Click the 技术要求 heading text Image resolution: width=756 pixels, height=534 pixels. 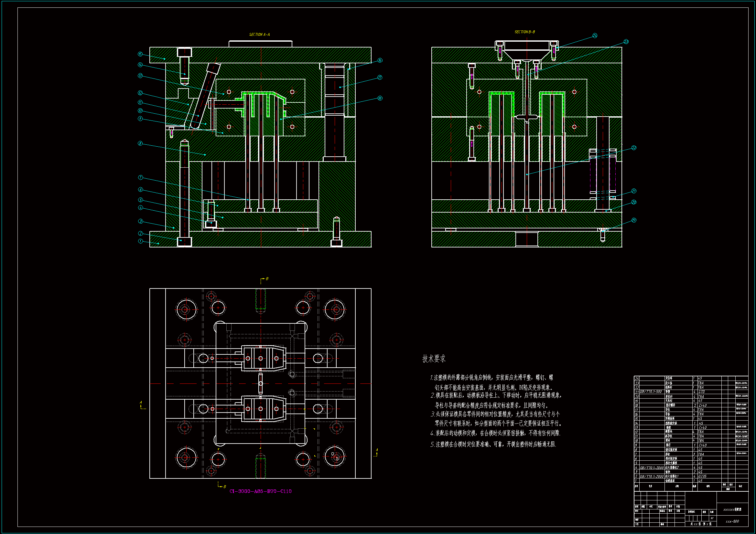coord(434,359)
